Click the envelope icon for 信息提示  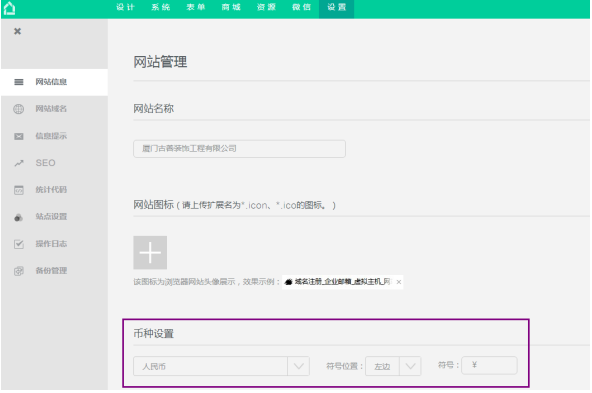18,136
